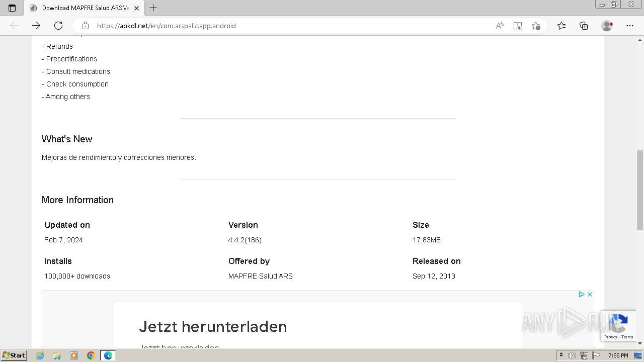644x362 pixels.
Task: Click the scrollbar down arrow
Action: click(x=640, y=343)
